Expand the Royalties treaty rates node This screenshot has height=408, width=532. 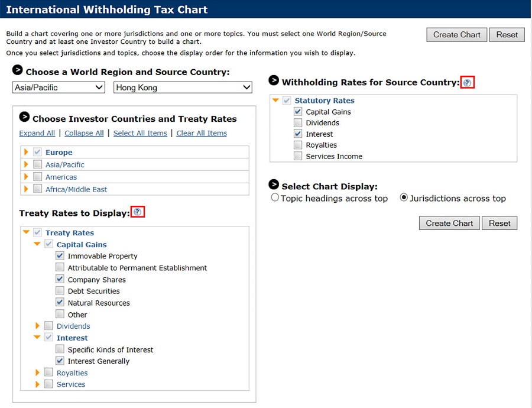pyautogui.click(x=38, y=373)
